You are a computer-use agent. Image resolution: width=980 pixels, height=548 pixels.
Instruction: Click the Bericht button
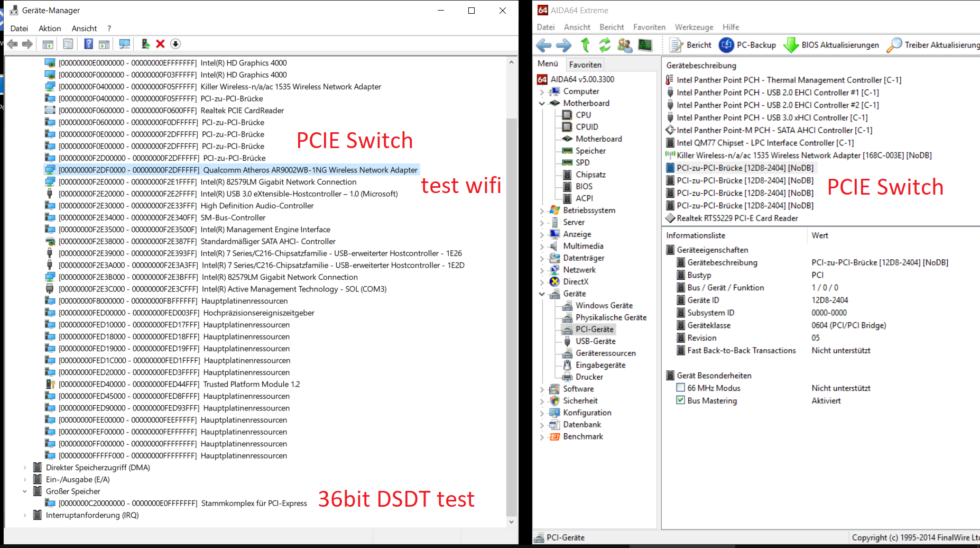point(689,45)
